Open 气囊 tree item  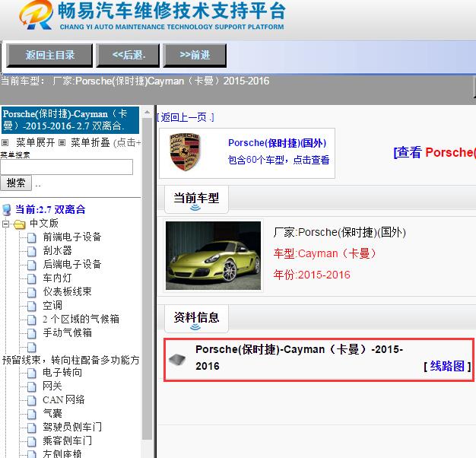click(52, 413)
